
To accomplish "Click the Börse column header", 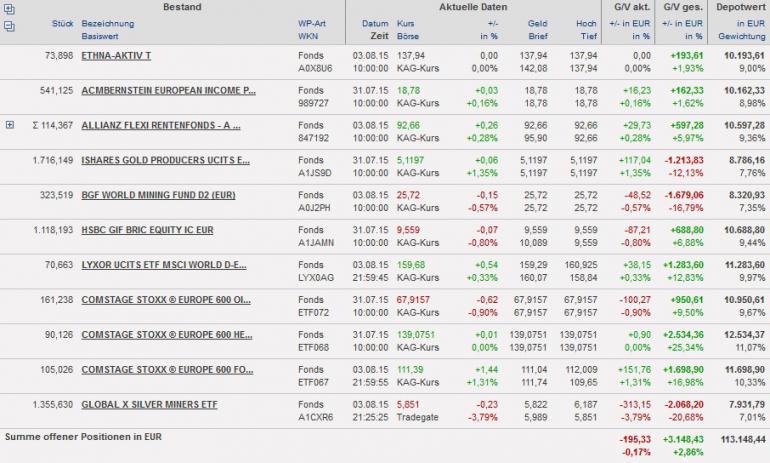I will pos(408,34).
